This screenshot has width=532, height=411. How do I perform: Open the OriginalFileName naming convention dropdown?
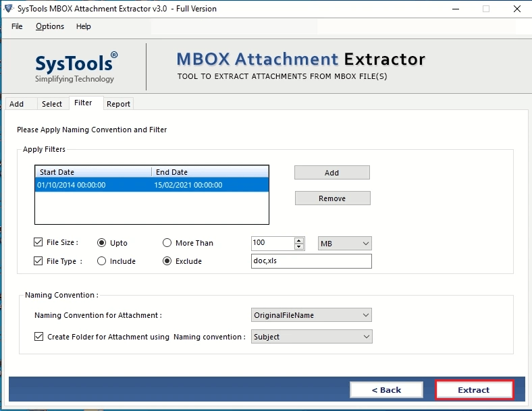click(x=311, y=315)
